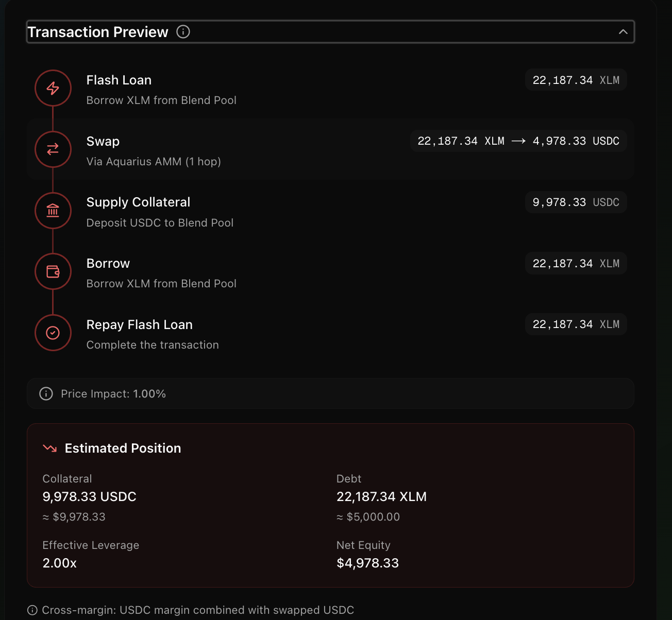Select the 22,187.34 XLM flash loan badge
Screen dimensions: 672x620
[576, 80]
